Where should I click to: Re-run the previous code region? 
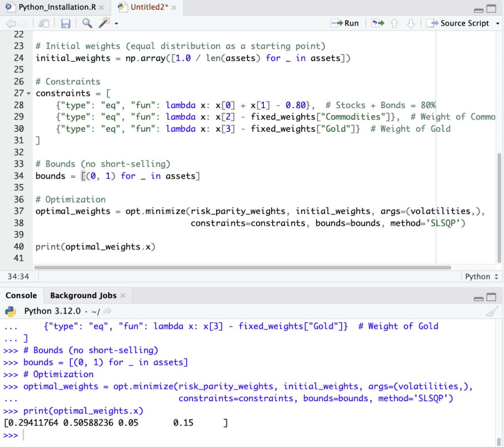(x=378, y=23)
